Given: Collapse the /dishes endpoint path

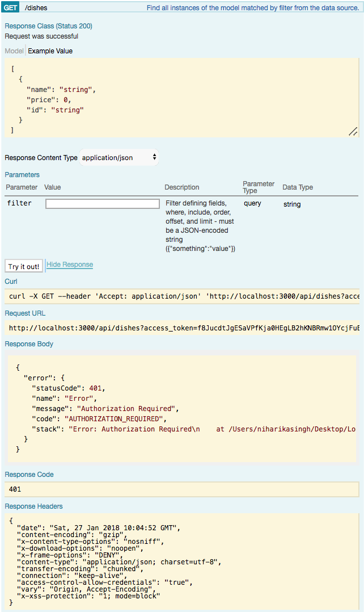Looking at the screenshot, I should point(38,9).
